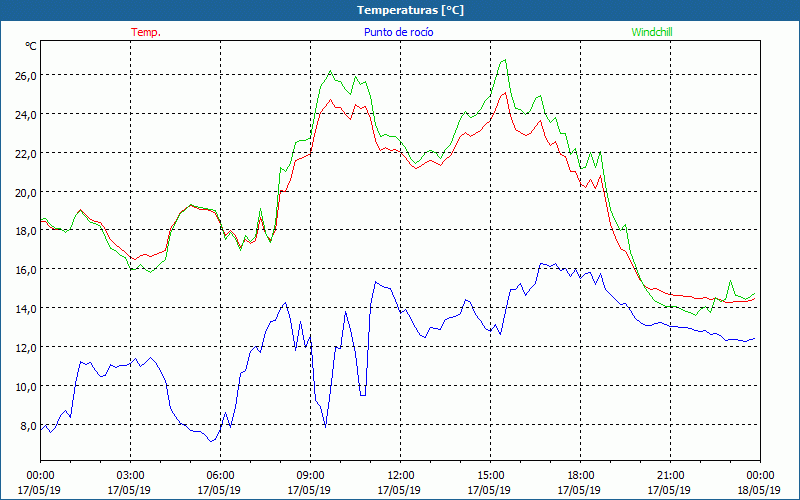Click the 18/05/19 date label
800x500 pixels.
click(x=760, y=490)
